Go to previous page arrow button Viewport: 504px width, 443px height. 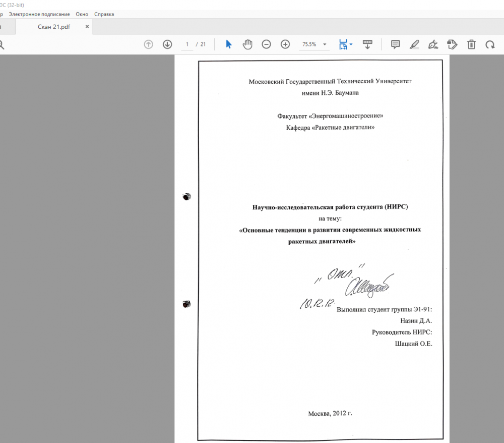click(x=148, y=44)
